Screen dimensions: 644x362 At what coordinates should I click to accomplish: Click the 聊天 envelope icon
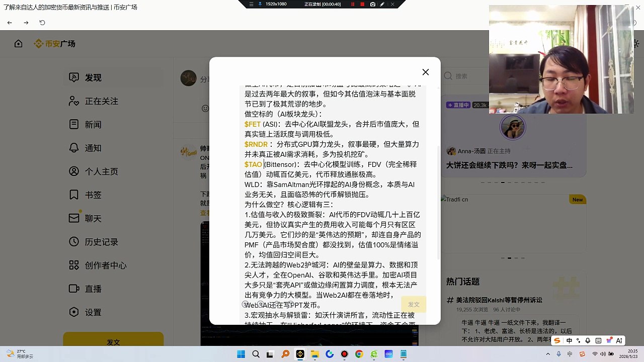click(x=74, y=218)
